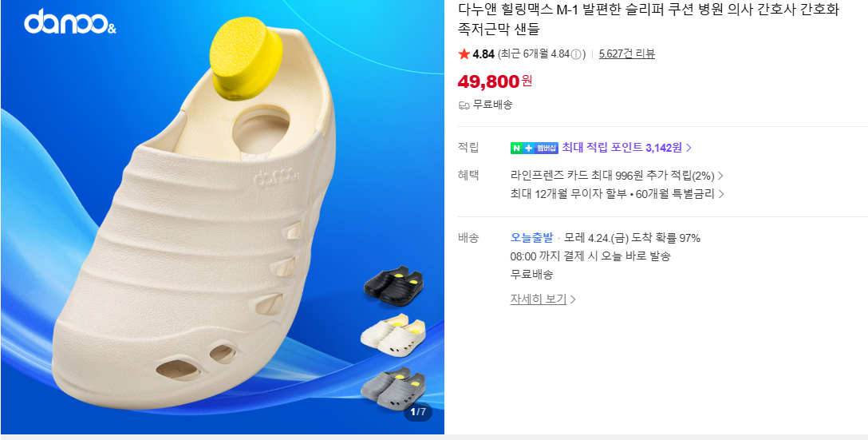Click the N+ 멤버십 badge icon
The height and width of the screenshot is (440, 868).
click(535, 148)
